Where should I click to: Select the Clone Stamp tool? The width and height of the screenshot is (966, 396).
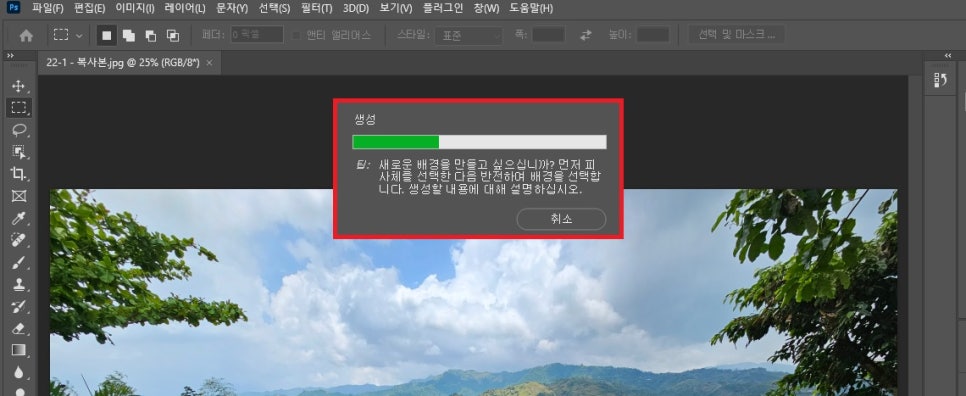pyautogui.click(x=18, y=285)
